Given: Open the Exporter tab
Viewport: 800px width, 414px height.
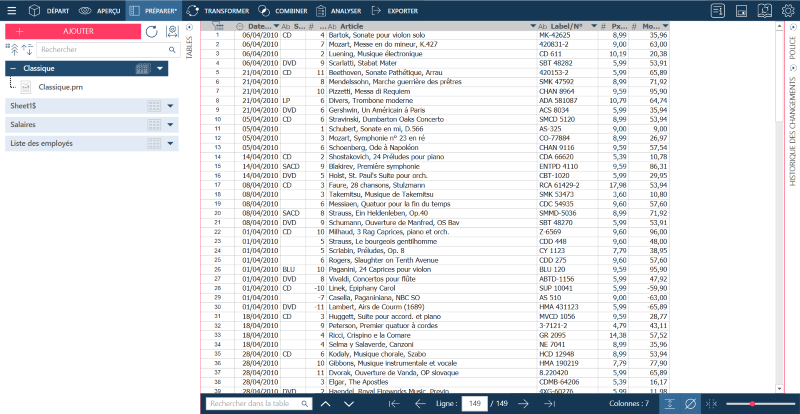Looking at the screenshot, I should pos(395,10).
